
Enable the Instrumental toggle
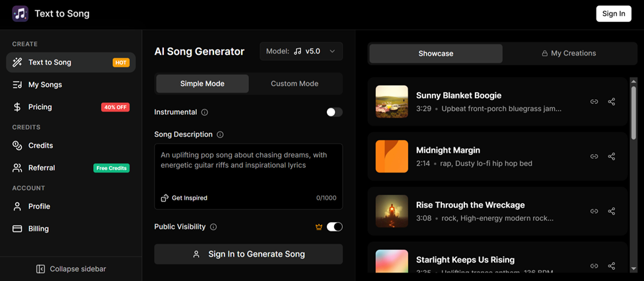(x=334, y=112)
